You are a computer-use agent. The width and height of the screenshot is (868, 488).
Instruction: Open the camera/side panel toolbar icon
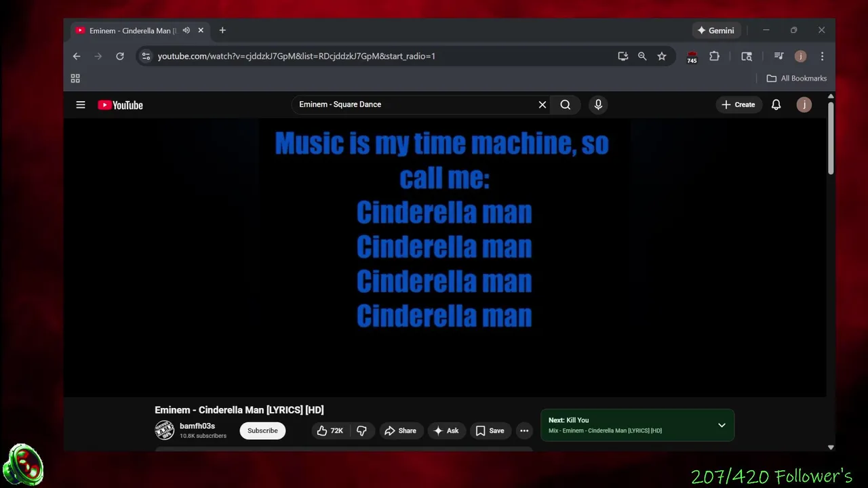click(x=747, y=56)
